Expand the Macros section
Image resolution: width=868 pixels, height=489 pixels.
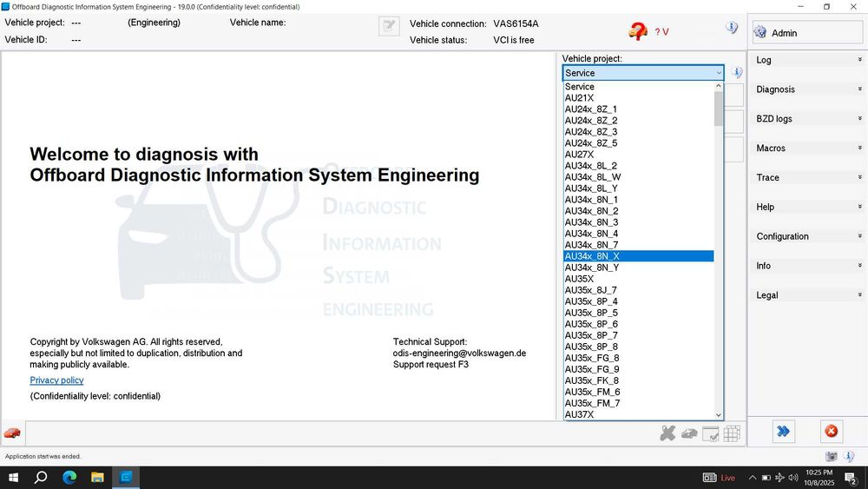click(807, 148)
